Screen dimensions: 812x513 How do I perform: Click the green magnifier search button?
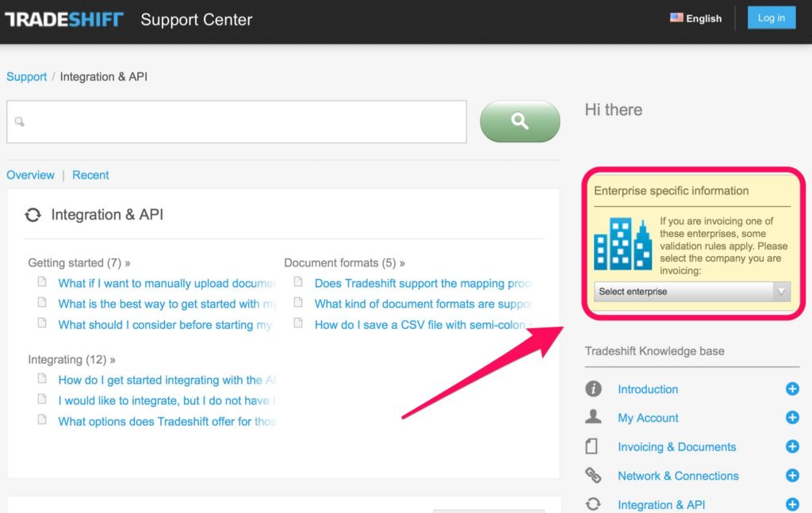(519, 121)
